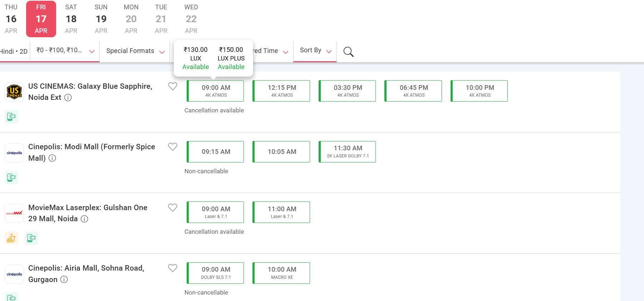Book US Cinemas 09:00 AM 4K Atmos show

pos(215,91)
